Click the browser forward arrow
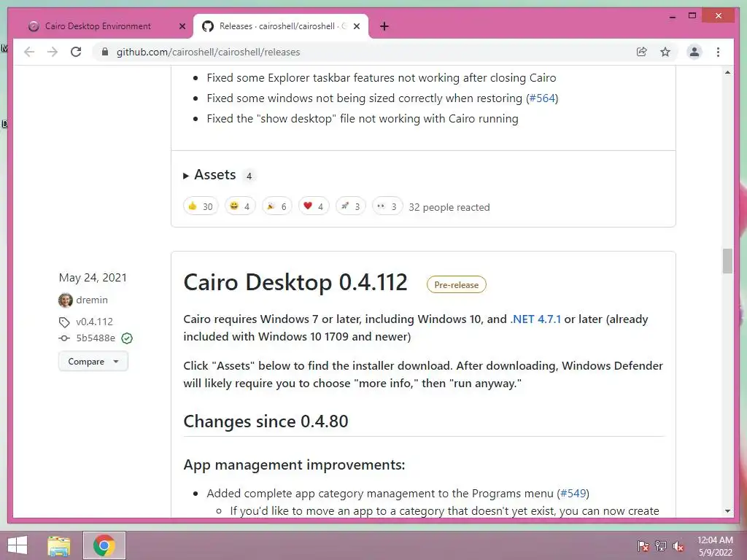Screen dimensions: 747x560 tap(53, 52)
